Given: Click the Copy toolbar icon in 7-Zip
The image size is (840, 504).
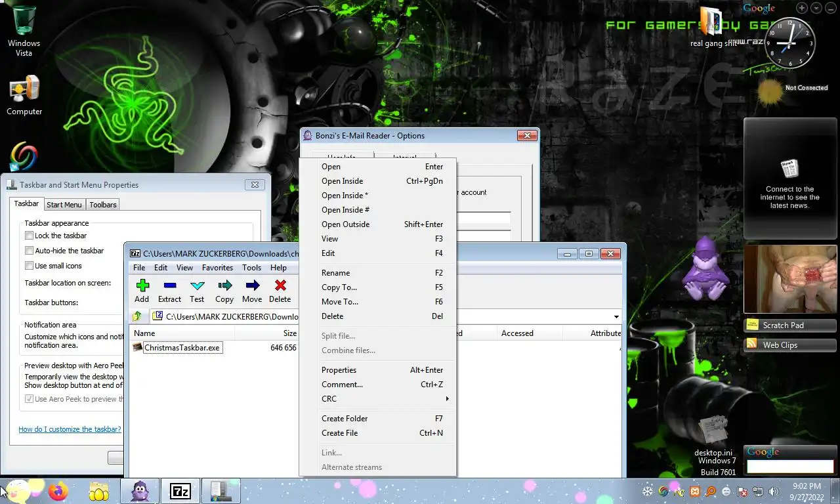Looking at the screenshot, I should tap(224, 290).
